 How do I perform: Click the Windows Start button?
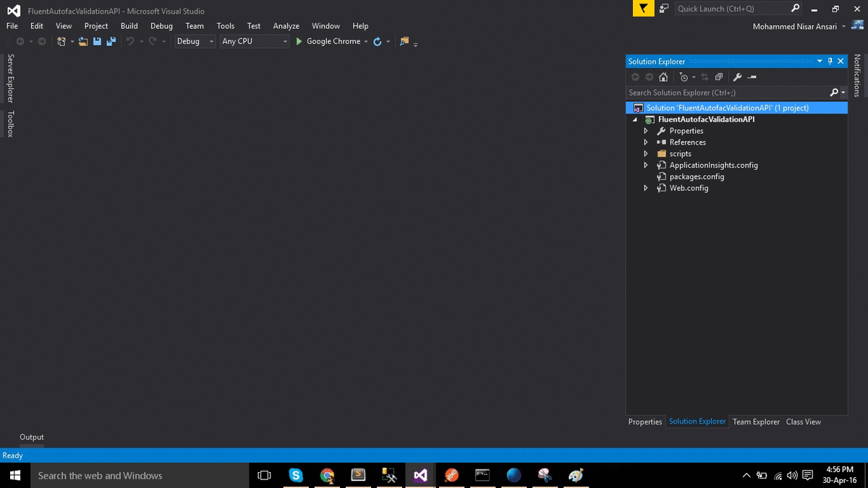point(14,475)
